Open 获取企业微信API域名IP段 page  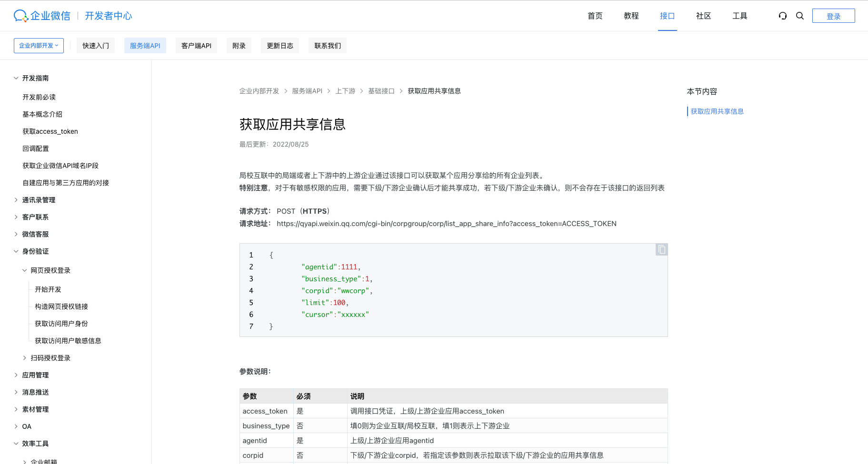pos(60,166)
